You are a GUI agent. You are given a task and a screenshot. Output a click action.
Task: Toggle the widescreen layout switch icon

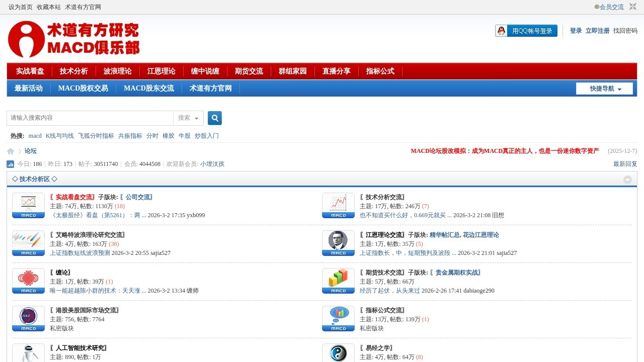click(633, 7)
